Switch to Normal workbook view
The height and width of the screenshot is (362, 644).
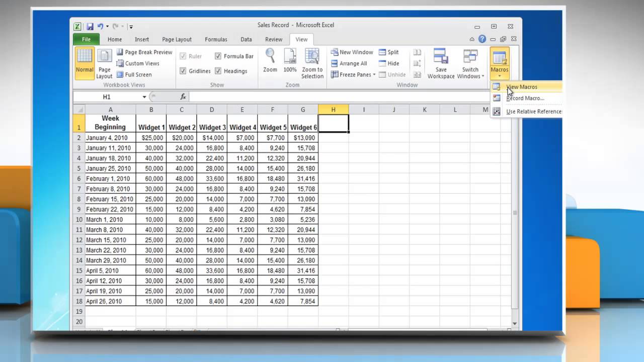(85, 63)
